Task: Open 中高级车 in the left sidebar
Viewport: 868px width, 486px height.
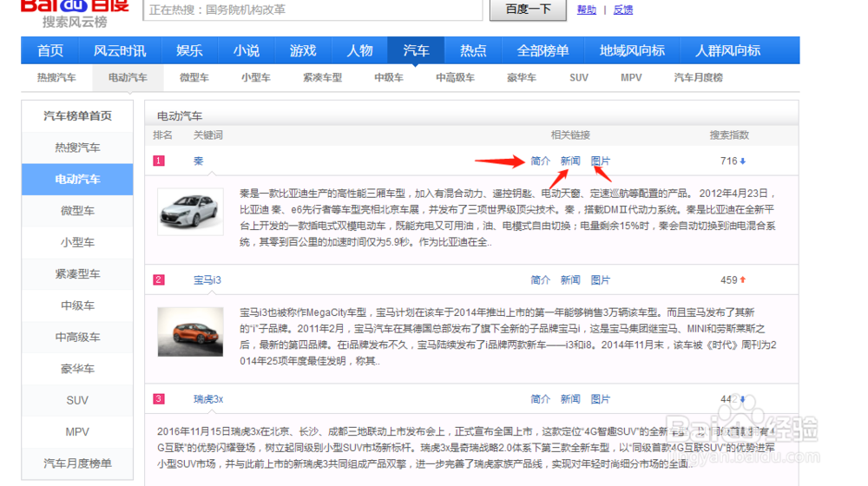Action: pyautogui.click(x=77, y=337)
